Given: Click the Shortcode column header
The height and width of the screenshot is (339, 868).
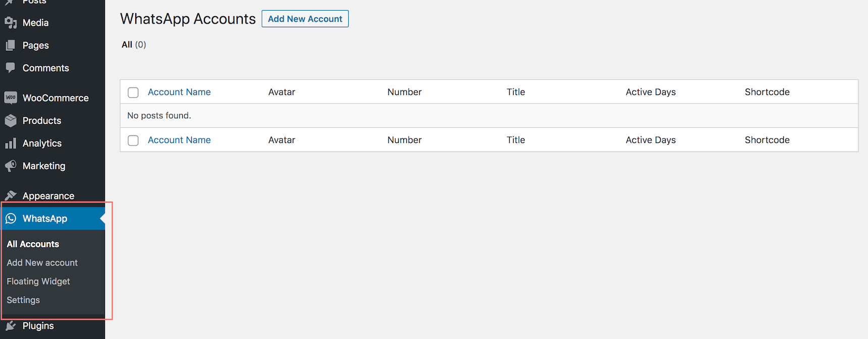Looking at the screenshot, I should [767, 92].
